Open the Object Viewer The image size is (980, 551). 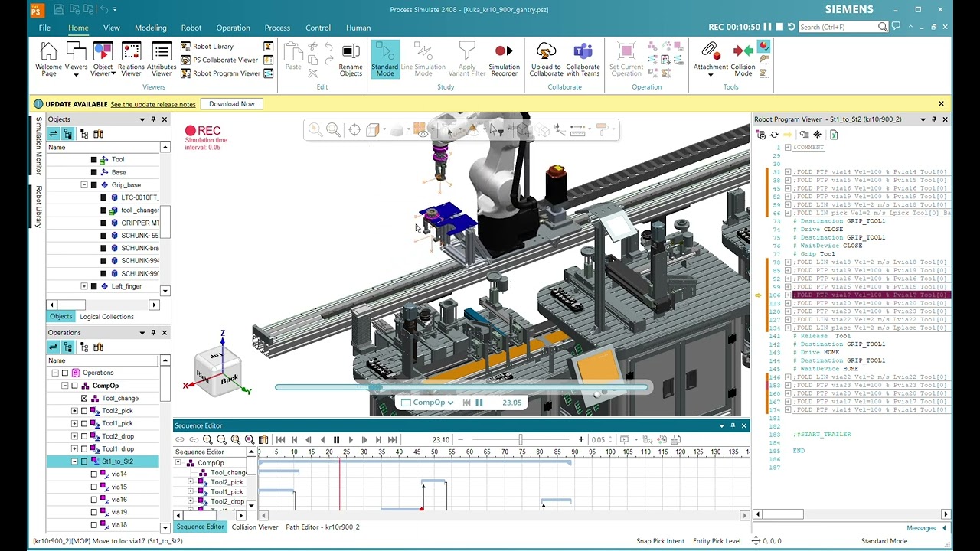pos(103,59)
